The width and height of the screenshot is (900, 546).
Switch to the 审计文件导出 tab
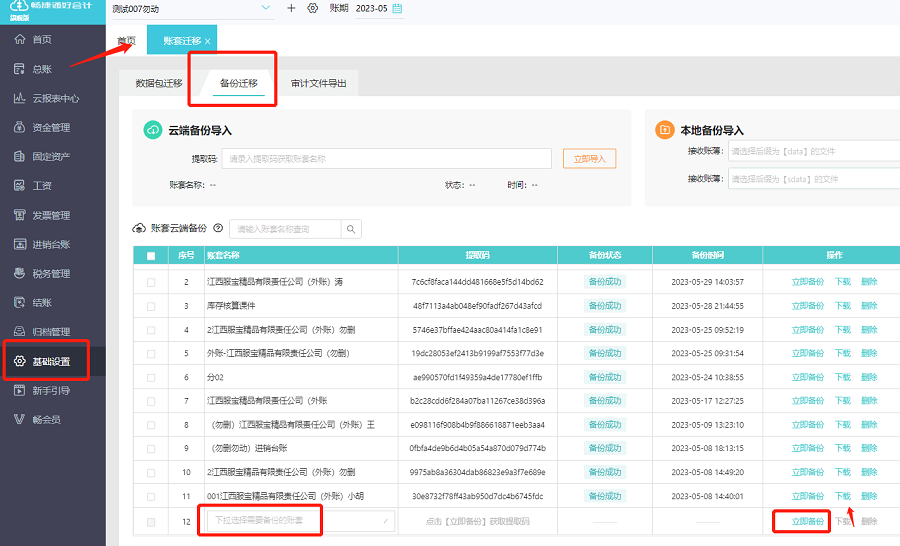(x=318, y=84)
